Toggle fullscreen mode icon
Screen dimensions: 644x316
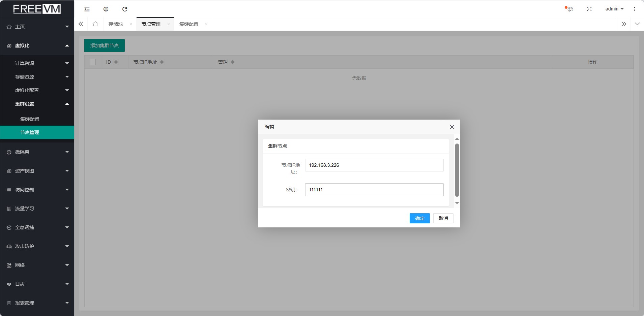click(x=589, y=9)
